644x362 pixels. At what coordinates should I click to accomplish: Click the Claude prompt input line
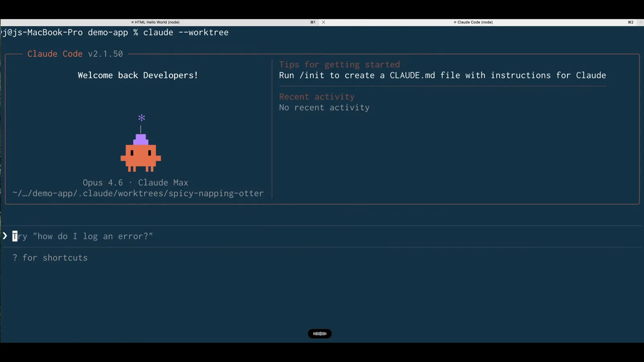[x=322, y=236]
